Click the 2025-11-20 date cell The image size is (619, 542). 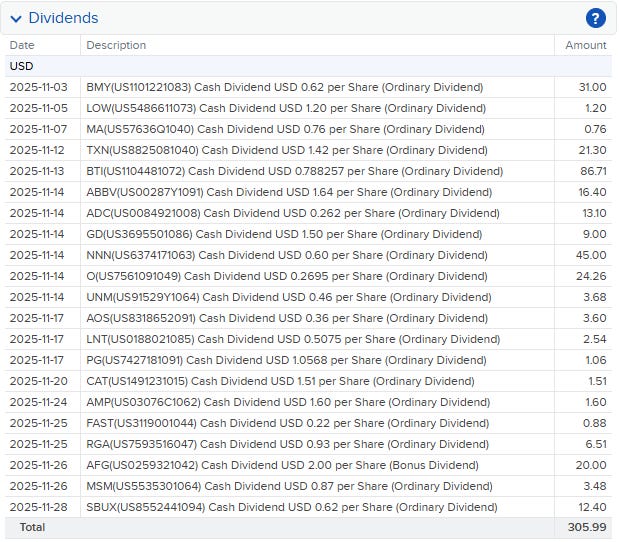[x=39, y=381]
